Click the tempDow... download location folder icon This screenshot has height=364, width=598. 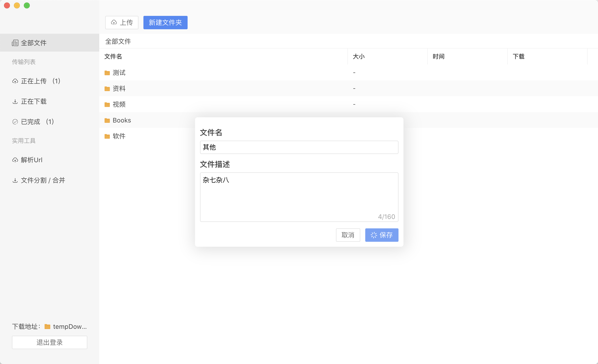[47, 327]
